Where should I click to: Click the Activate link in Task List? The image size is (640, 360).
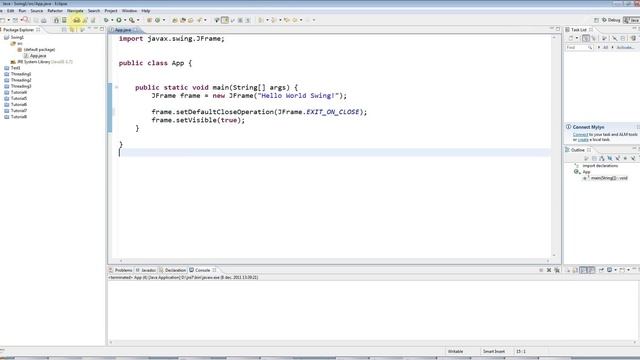pos(624,47)
